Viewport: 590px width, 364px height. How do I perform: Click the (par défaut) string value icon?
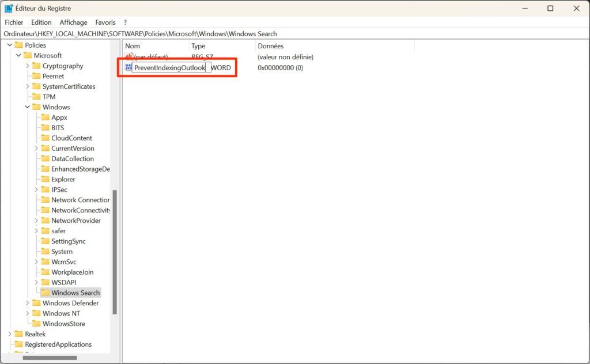click(x=128, y=57)
